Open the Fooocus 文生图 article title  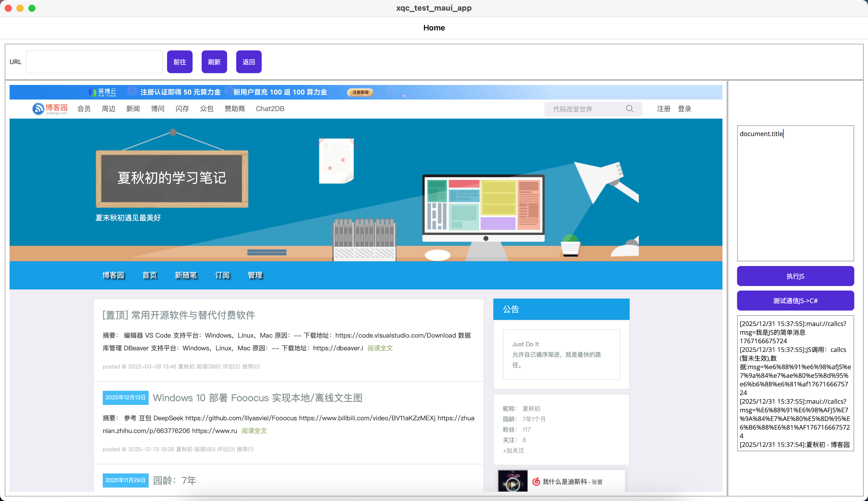click(x=257, y=398)
